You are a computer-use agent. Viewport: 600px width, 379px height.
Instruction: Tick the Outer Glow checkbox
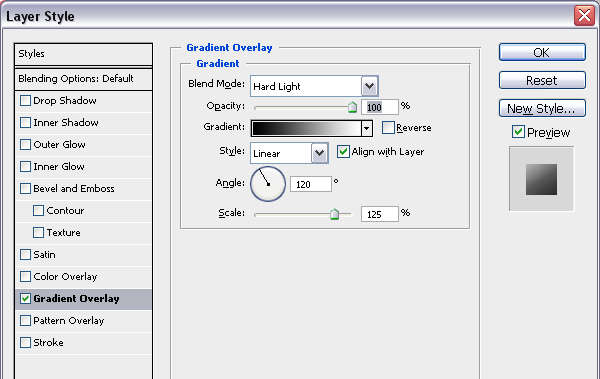[x=25, y=145]
